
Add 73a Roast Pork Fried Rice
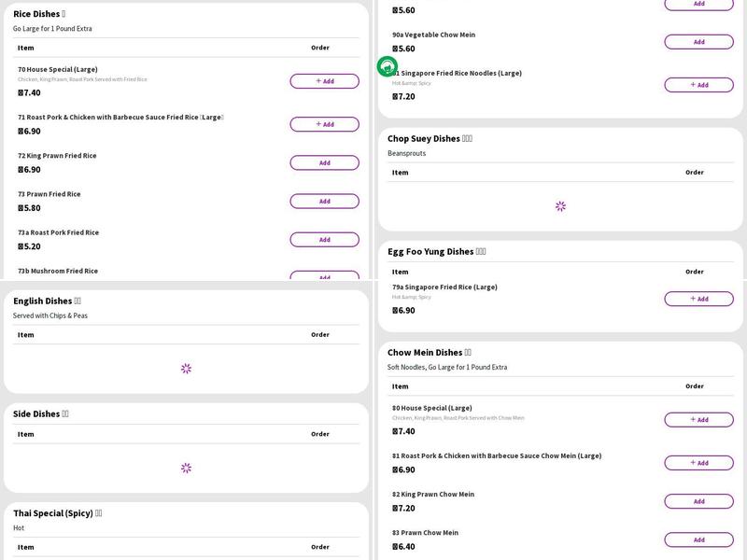click(x=324, y=240)
